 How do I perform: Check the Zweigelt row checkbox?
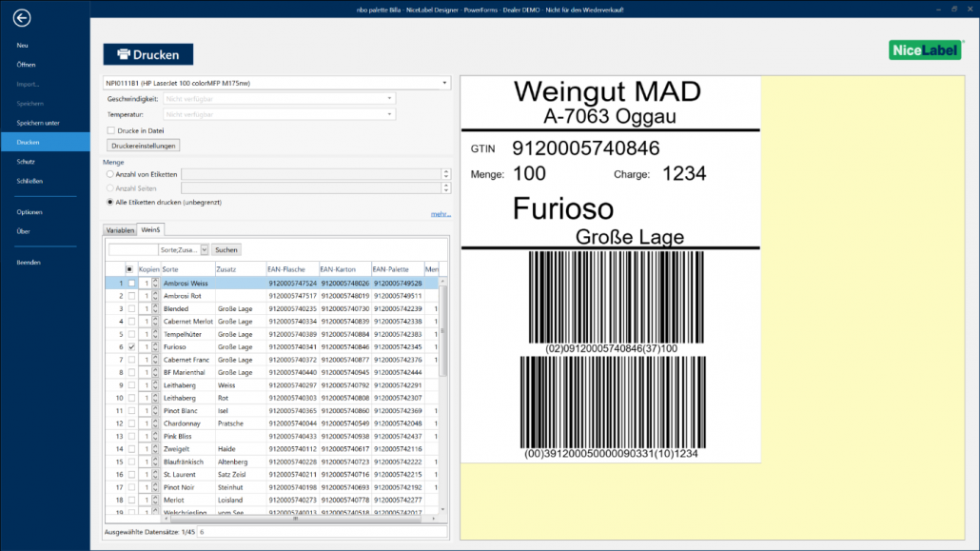pos(131,449)
